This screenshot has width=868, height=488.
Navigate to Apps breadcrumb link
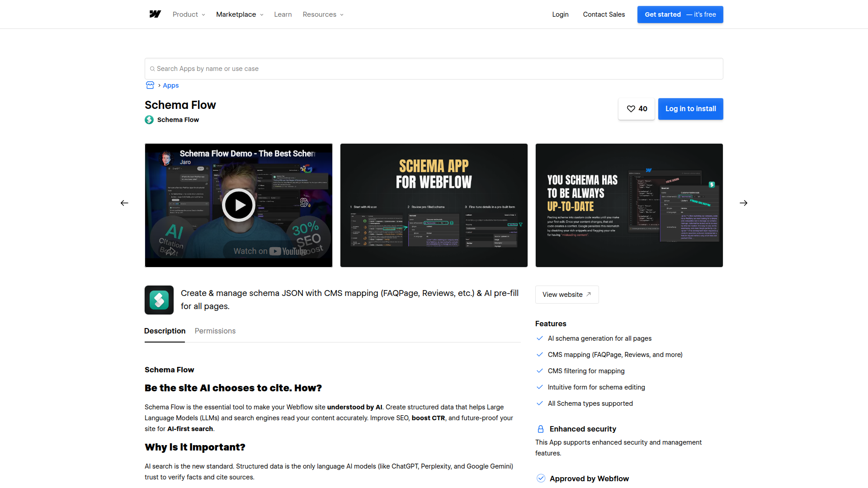click(x=171, y=85)
